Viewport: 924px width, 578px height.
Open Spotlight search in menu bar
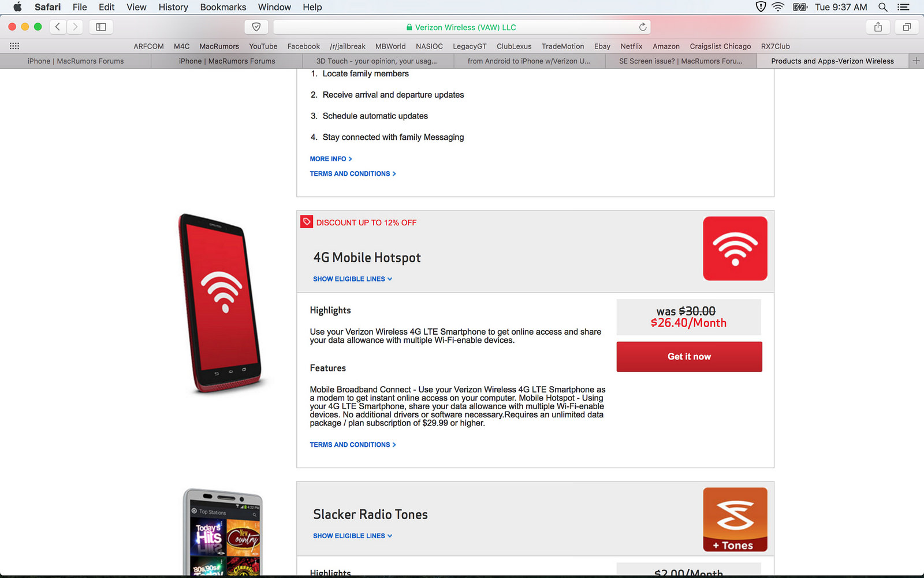click(x=883, y=7)
